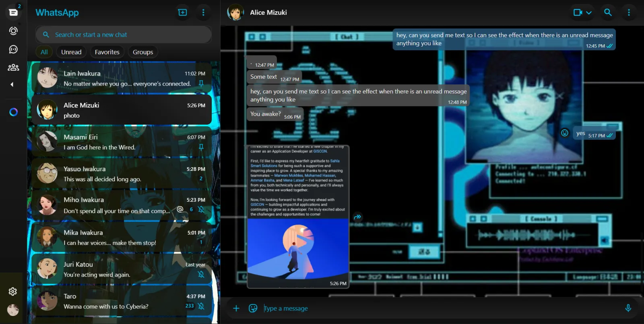
Task: Open the chat list menu dots
Action: [203, 12]
